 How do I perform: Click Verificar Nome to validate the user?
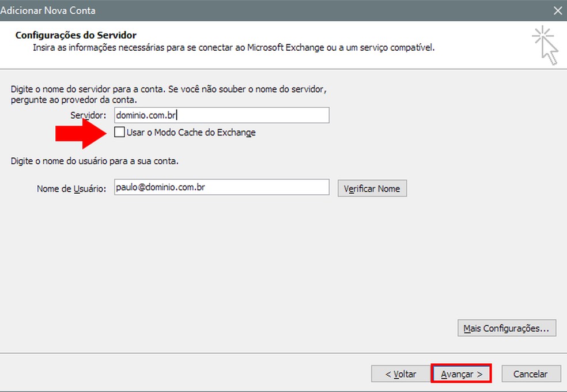tap(372, 187)
